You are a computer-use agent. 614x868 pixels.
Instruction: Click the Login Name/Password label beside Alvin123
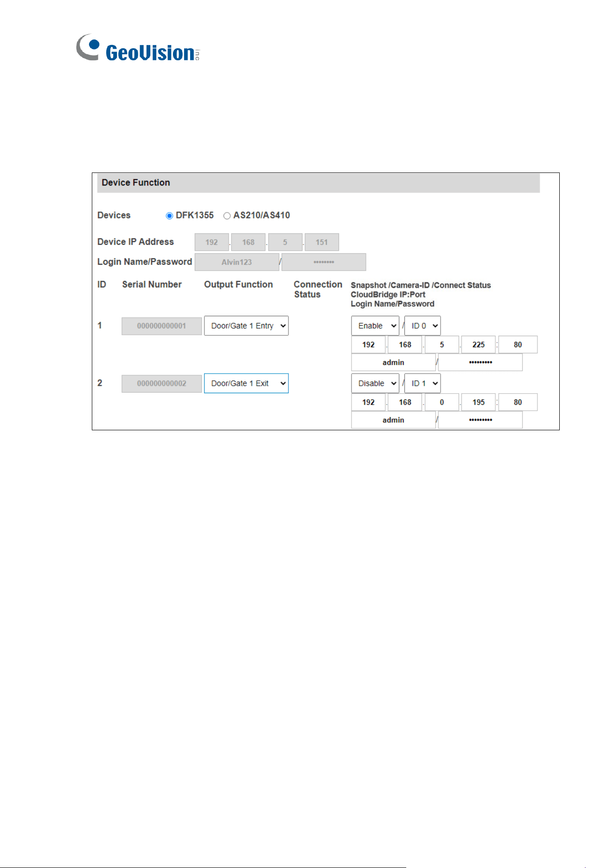[x=145, y=262]
